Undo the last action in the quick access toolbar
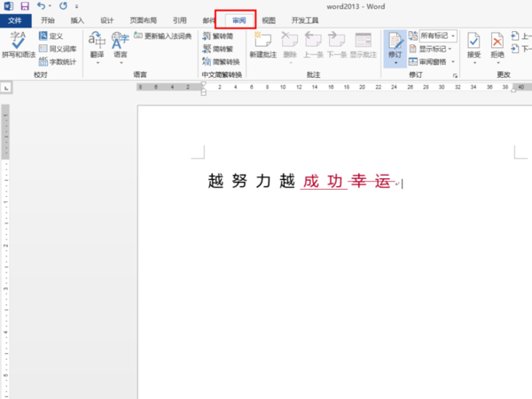Image resolution: width=532 pixels, height=399 pixels. 41,6
